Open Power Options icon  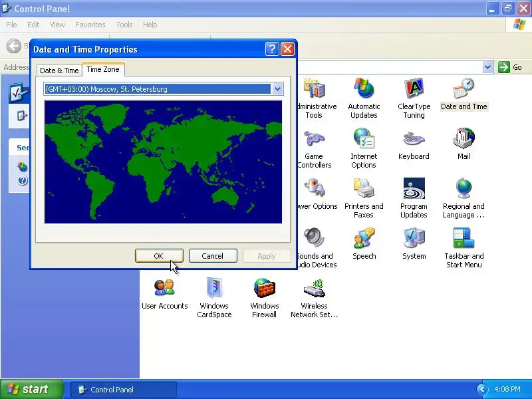(314, 188)
